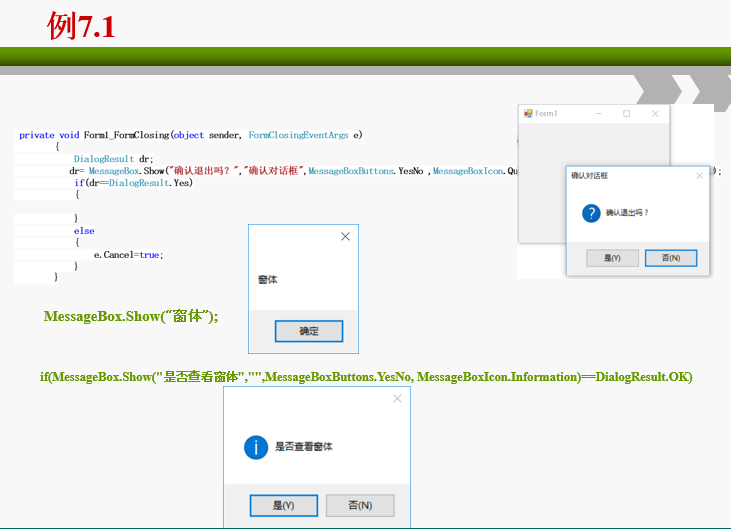Click private void Form1_FormClosing declaration

click(x=191, y=135)
